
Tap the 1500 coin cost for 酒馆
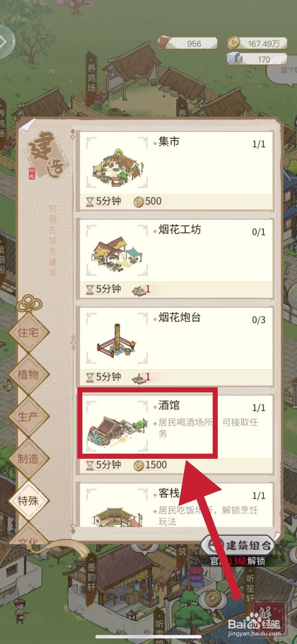click(151, 465)
